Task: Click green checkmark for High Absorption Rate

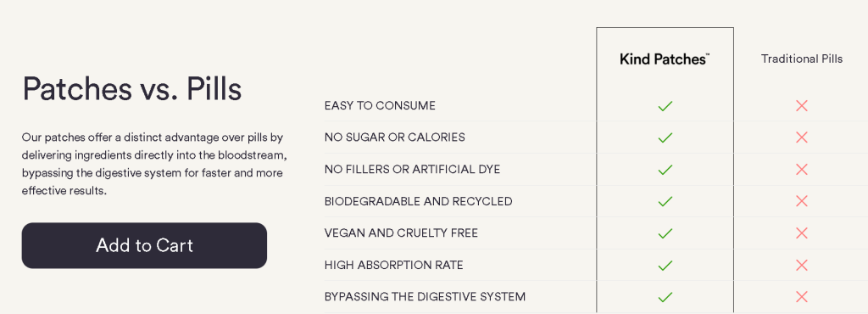Action: click(665, 266)
